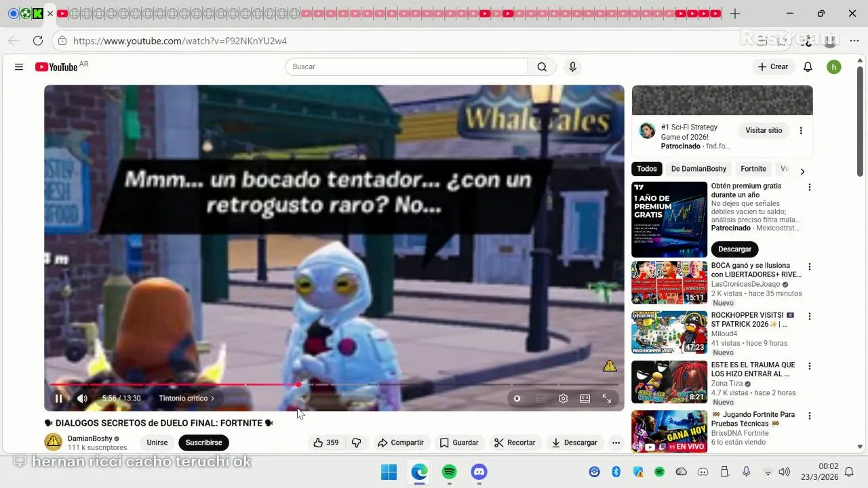
Task: Select the Todos filter chip
Action: pyautogui.click(x=646, y=169)
